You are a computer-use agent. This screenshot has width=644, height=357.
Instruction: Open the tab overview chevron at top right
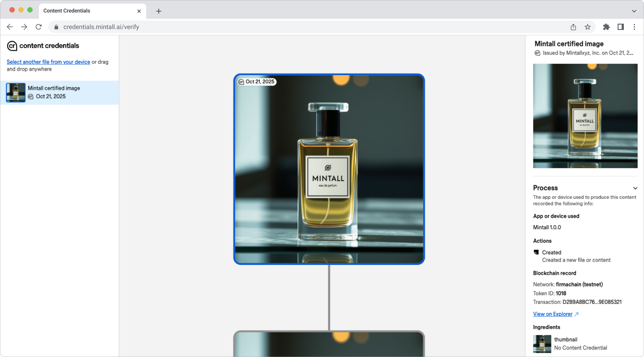[x=634, y=10]
